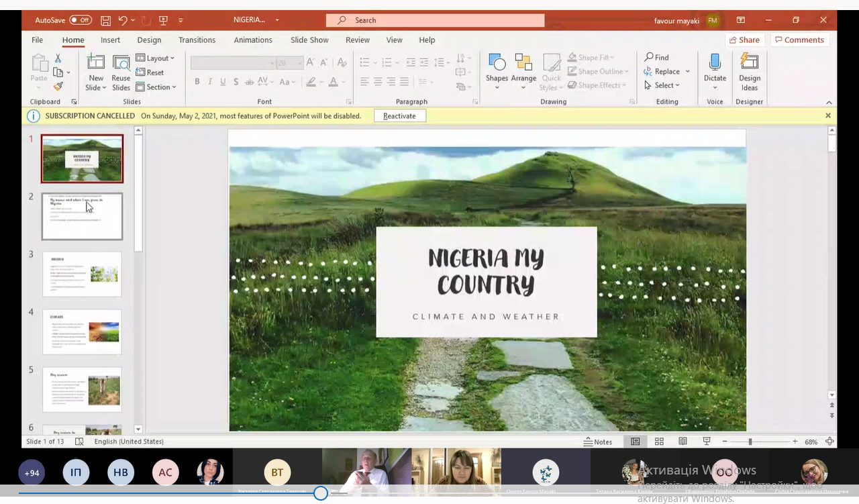Image resolution: width=859 pixels, height=504 pixels.
Task: Select slide 3 thumbnail titled Nigeria
Action: point(82,274)
